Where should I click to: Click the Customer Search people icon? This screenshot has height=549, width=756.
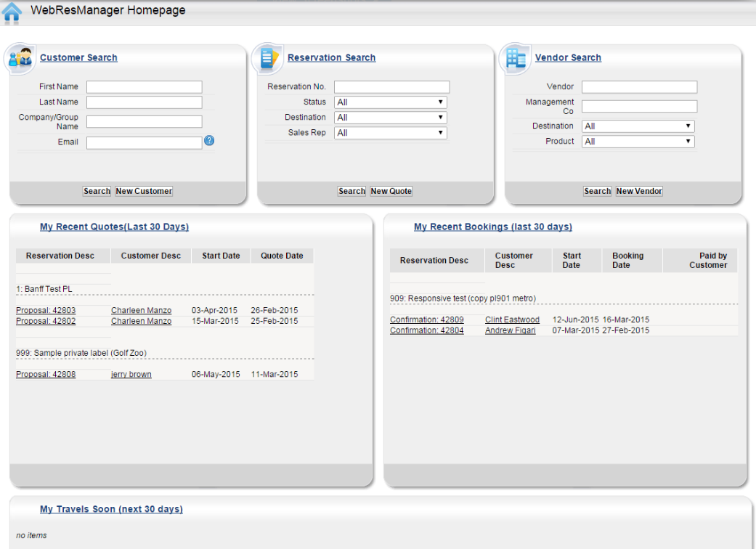19,58
